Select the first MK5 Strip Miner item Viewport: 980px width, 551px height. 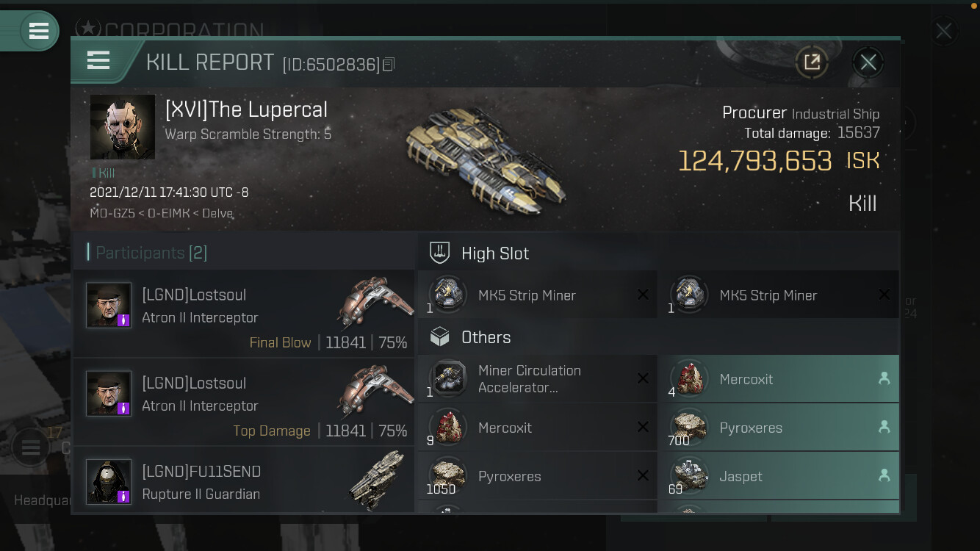point(537,295)
